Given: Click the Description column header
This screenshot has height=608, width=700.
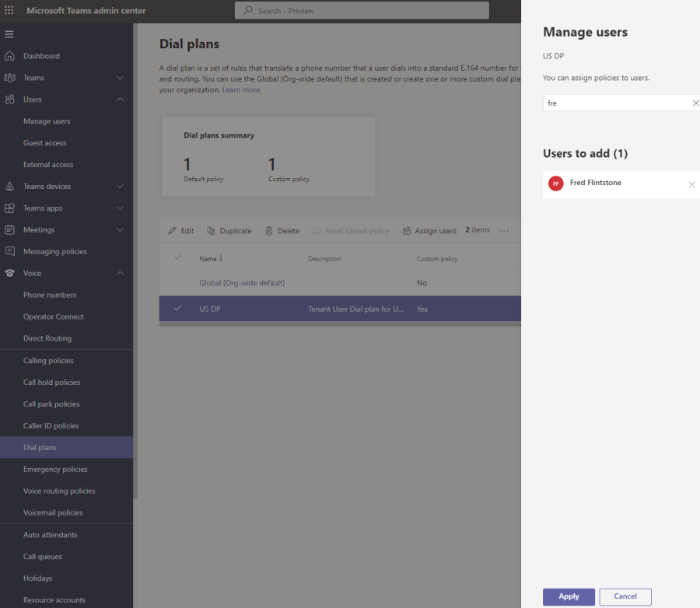Looking at the screenshot, I should 324,259.
